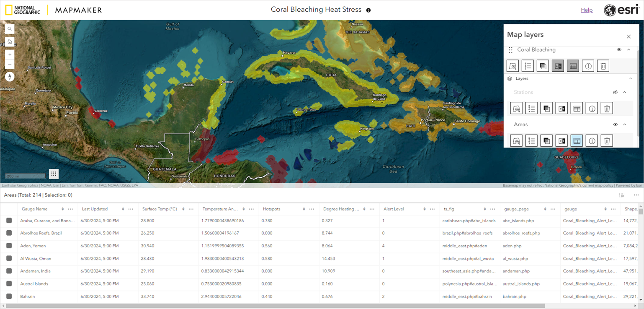Click the trash icon for the Coral Bleaching group
This screenshot has width=644, height=309.
click(x=603, y=66)
